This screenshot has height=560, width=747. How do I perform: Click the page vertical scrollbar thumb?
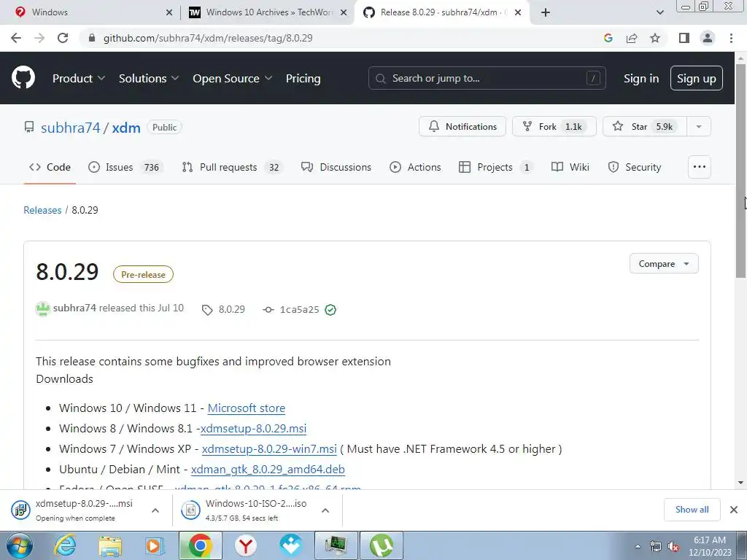click(x=741, y=171)
